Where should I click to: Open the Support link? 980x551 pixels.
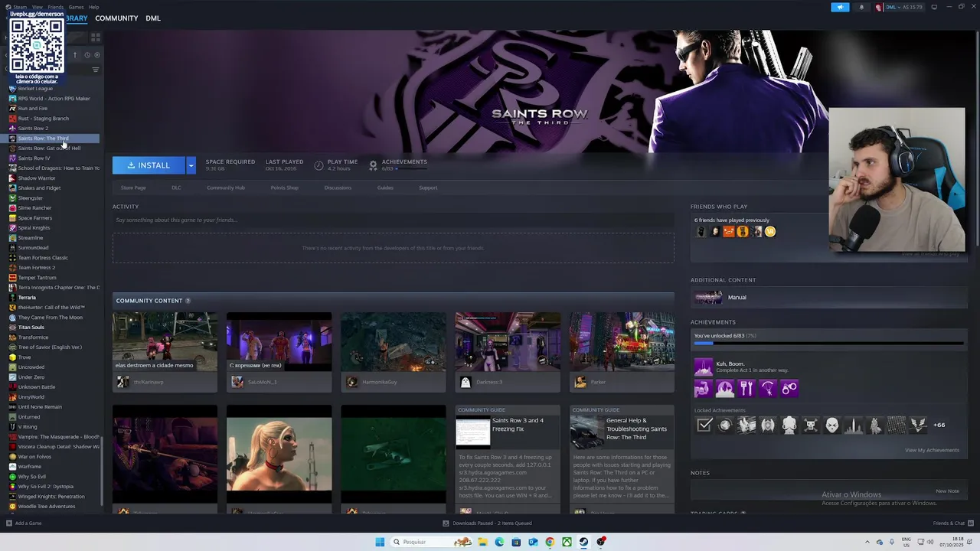coord(428,187)
